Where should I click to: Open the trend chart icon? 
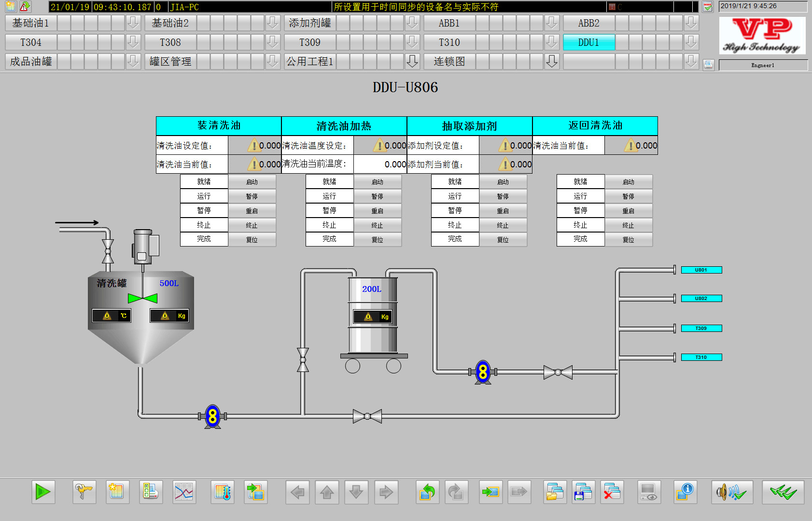[184, 492]
